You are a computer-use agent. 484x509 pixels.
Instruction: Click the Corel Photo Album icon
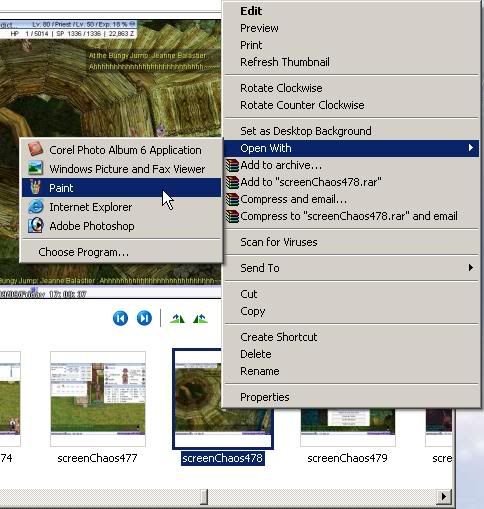tap(35, 149)
